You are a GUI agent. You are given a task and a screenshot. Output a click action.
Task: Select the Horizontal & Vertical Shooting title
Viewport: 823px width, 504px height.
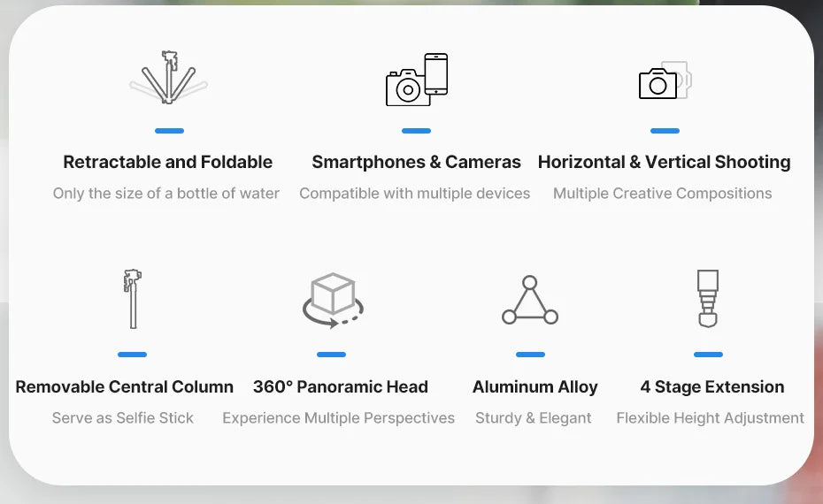pos(664,162)
